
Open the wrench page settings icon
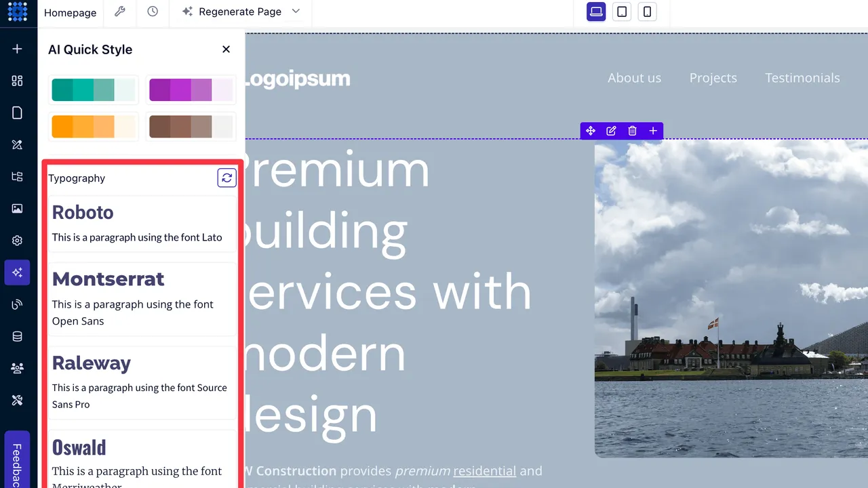tap(120, 12)
